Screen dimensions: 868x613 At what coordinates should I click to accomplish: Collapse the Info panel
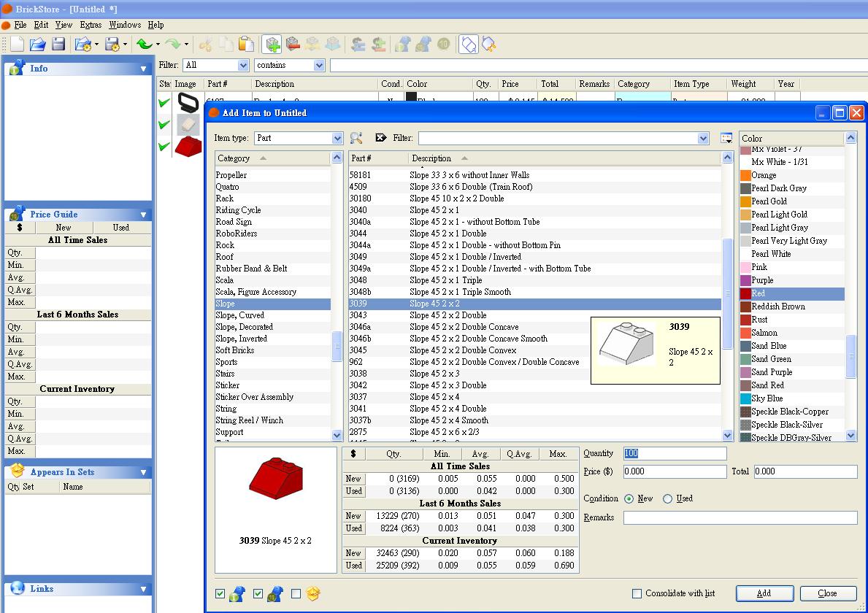[x=143, y=69]
